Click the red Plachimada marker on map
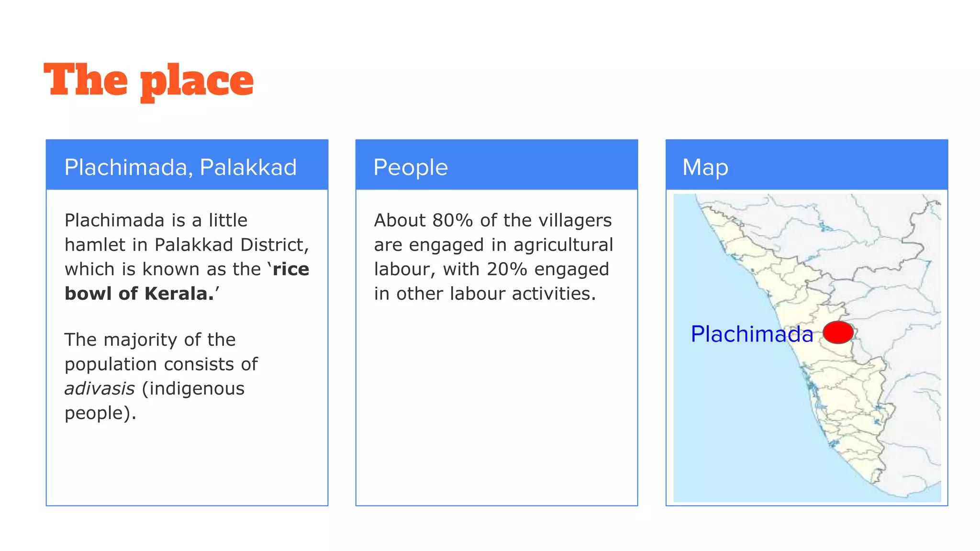 click(x=838, y=332)
